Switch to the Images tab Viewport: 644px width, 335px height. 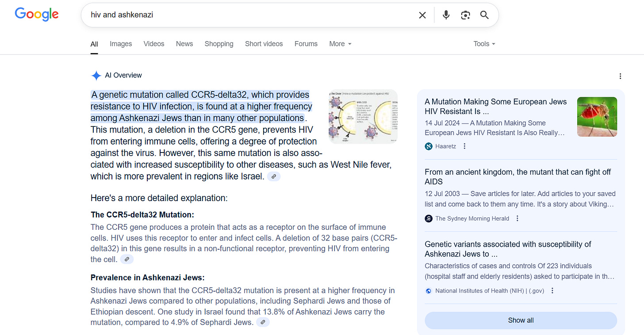pyautogui.click(x=121, y=44)
